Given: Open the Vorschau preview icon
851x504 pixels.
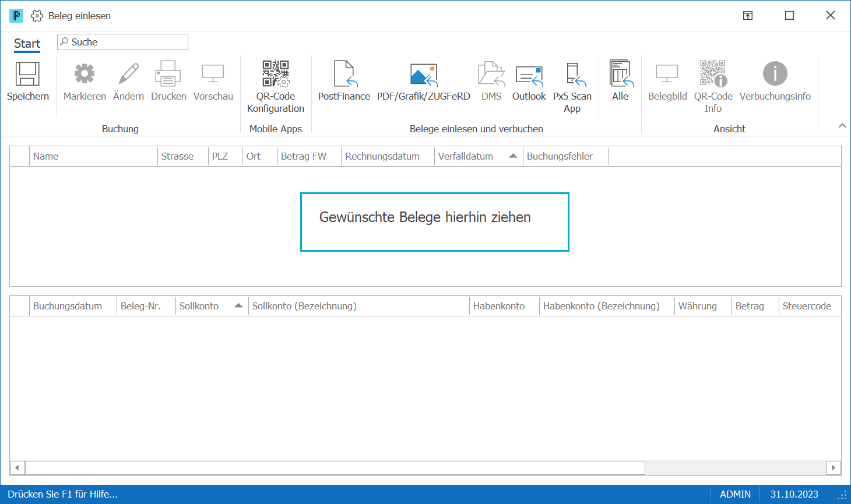Looking at the screenshot, I should coord(213,74).
